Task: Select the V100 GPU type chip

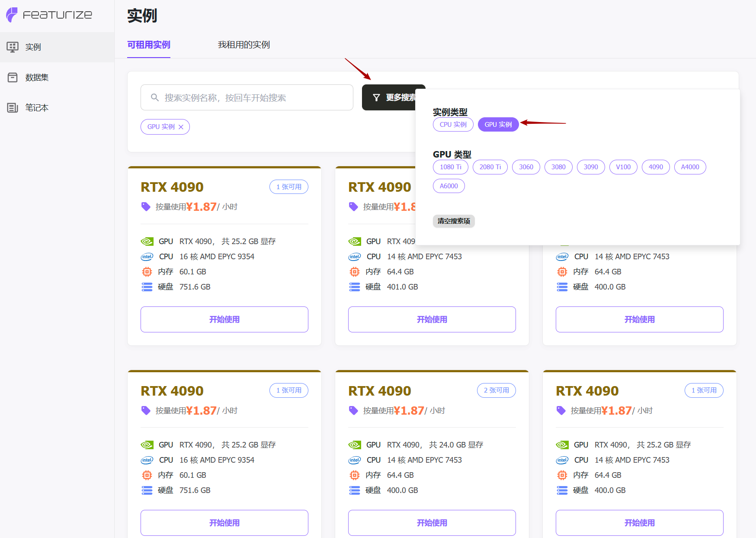Action: [623, 167]
